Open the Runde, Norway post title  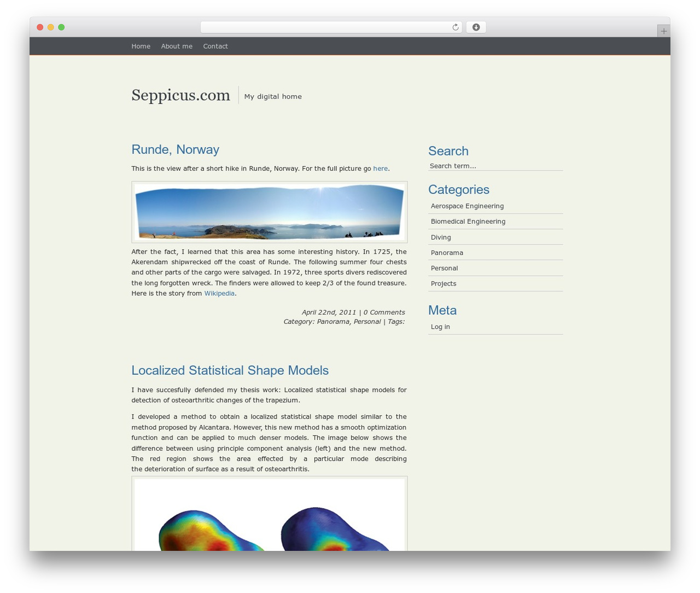coord(175,149)
